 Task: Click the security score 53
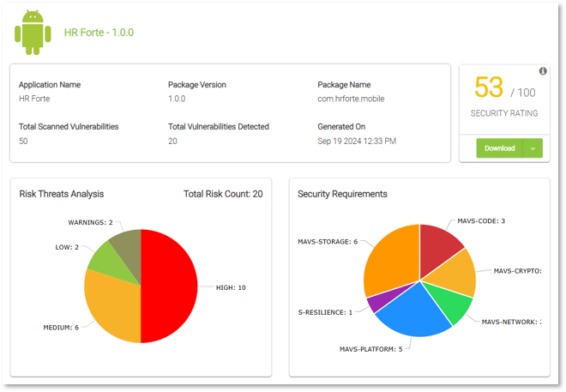coord(489,87)
